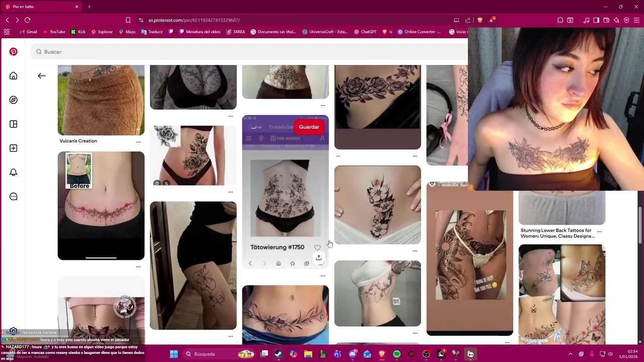The width and height of the screenshot is (644, 362).
Task: Open File Explorer from the taskbar
Action: click(308, 354)
